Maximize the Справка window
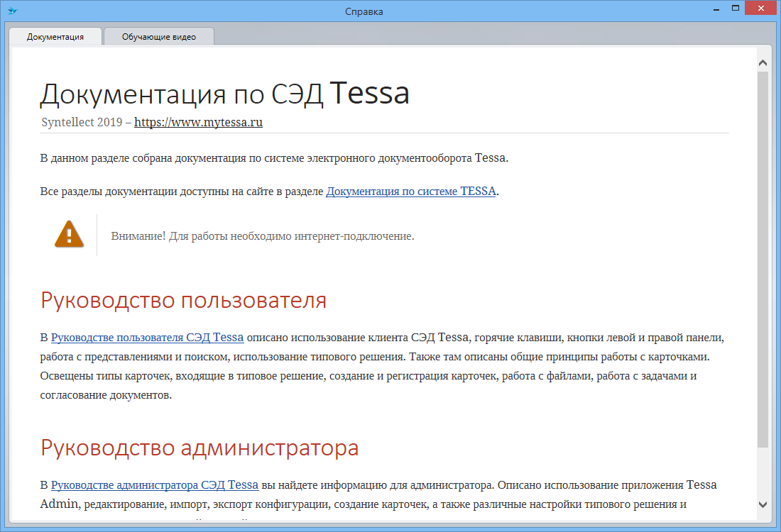 point(735,9)
